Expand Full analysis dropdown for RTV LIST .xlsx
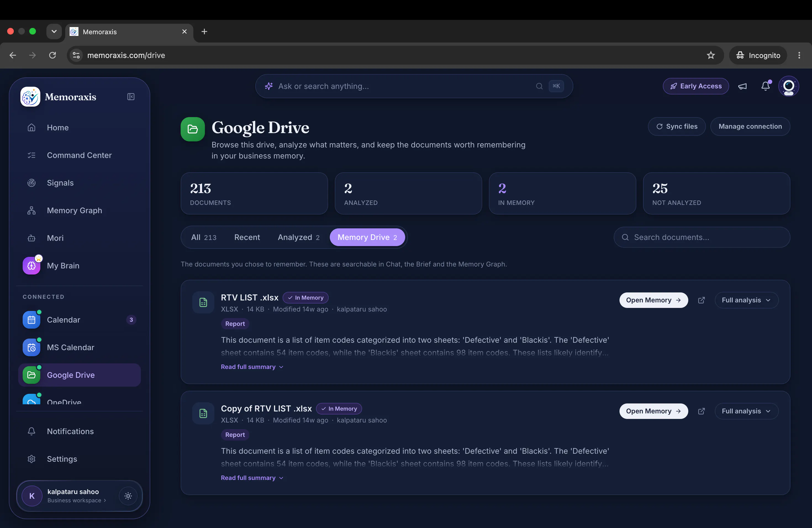 coord(747,300)
